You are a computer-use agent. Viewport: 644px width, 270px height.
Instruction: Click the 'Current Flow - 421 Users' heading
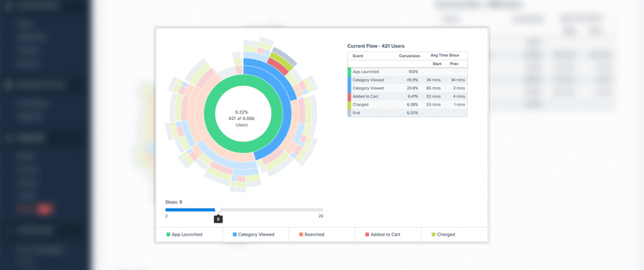(x=376, y=46)
